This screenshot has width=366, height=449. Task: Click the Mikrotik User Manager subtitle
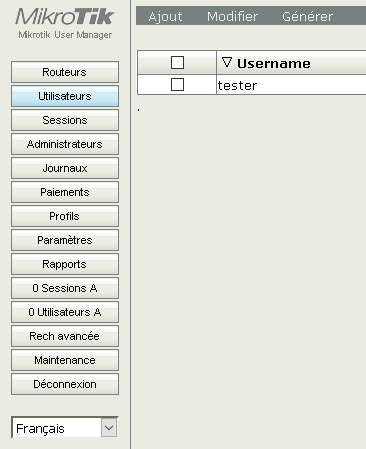point(65,35)
